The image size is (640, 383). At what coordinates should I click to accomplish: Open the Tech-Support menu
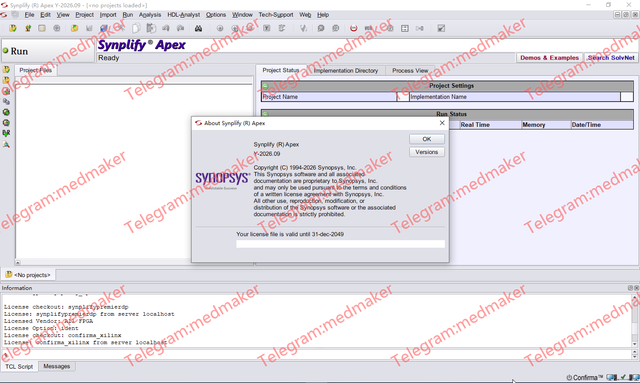[276, 15]
